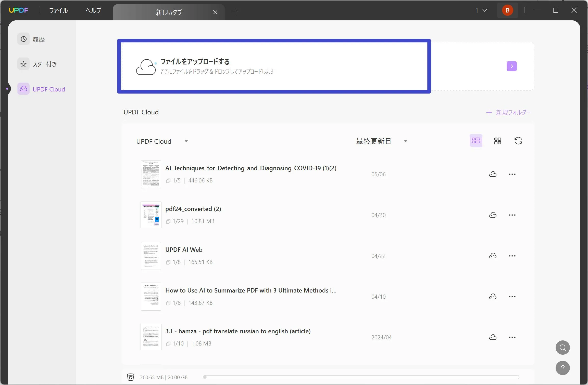Open How to Use AI to Summarize PDF file
Screen dimensions: 588x385
[x=251, y=290]
